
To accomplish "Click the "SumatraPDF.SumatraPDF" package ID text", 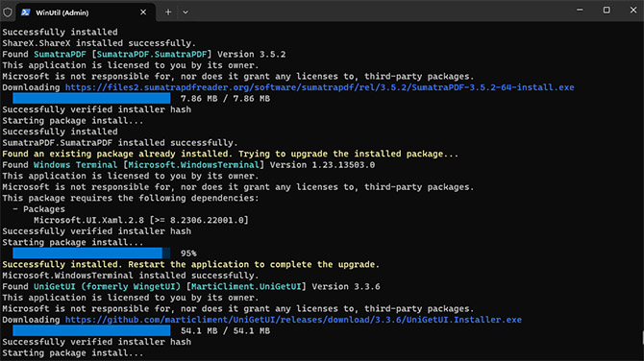I will point(152,54).
